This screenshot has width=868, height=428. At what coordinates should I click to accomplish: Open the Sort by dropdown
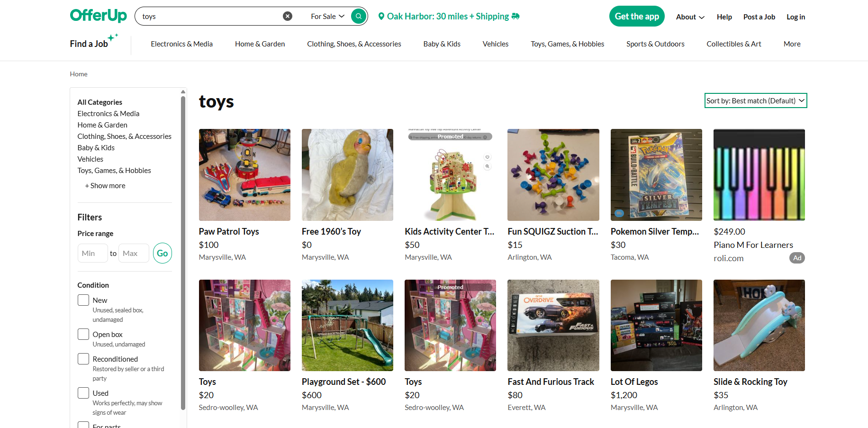click(x=755, y=100)
